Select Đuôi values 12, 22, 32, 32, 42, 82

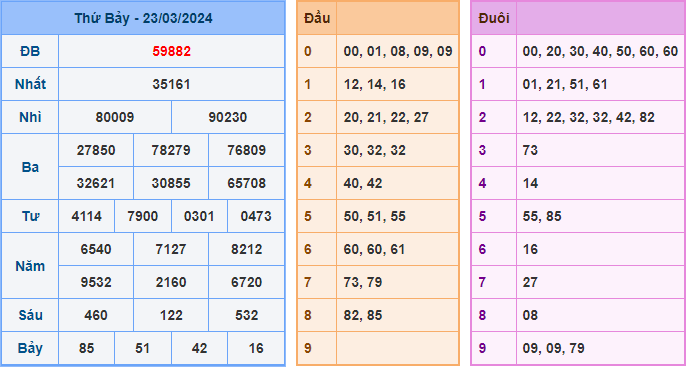pos(588,117)
